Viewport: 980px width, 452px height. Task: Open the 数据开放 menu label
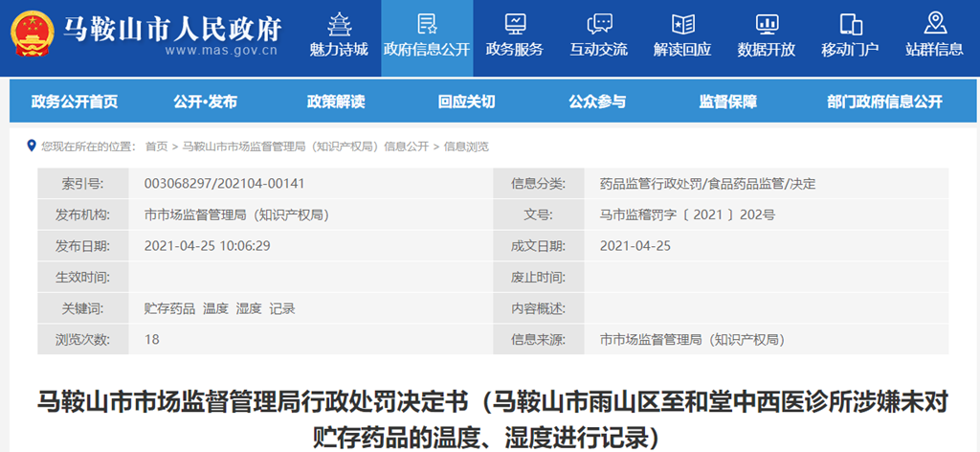(x=767, y=50)
